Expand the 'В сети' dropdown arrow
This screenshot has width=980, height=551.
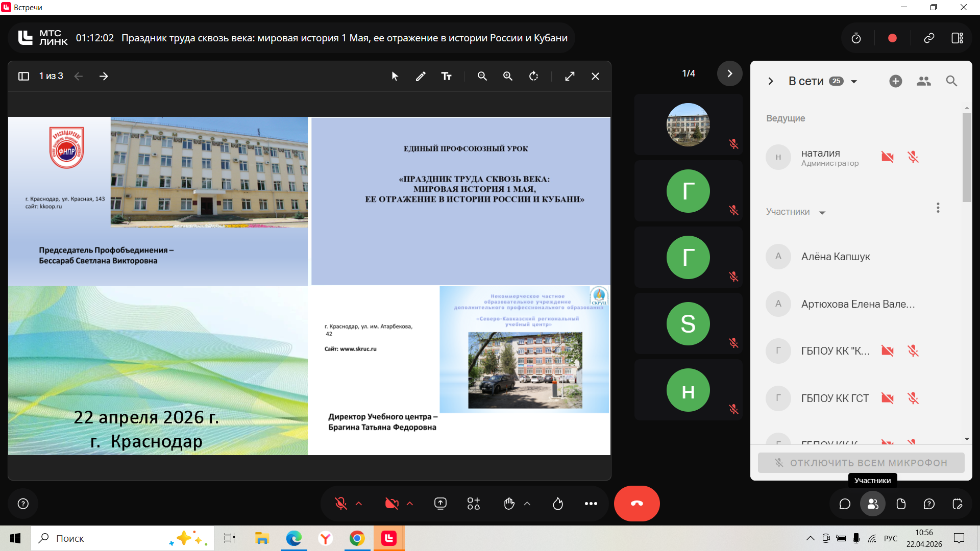854,82
